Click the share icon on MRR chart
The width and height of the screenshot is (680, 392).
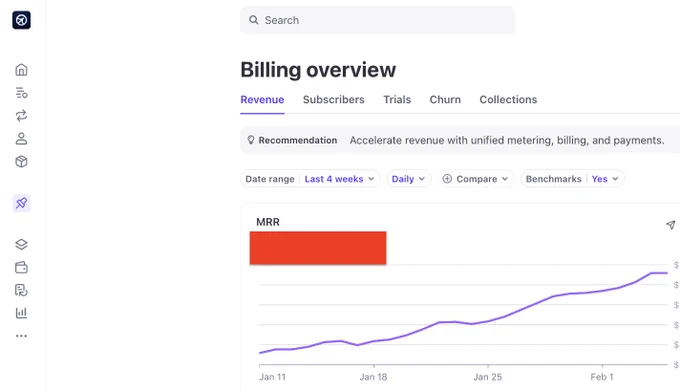(670, 225)
